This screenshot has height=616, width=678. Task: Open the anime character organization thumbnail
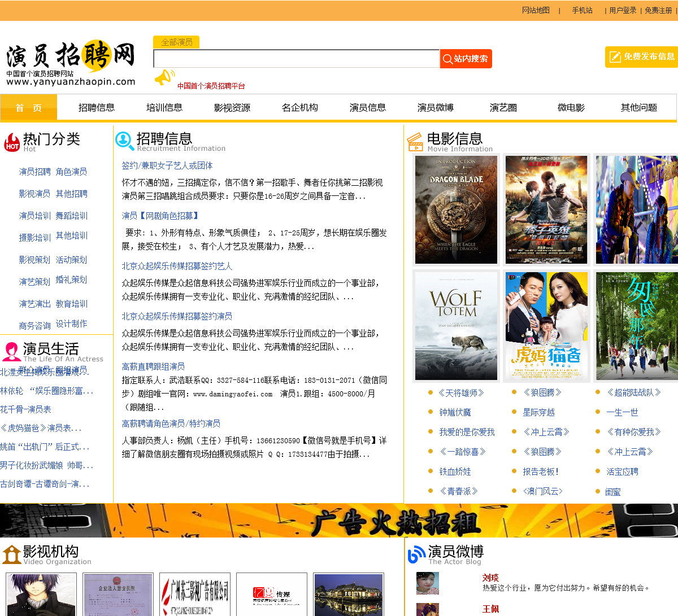click(x=41, y=595)
